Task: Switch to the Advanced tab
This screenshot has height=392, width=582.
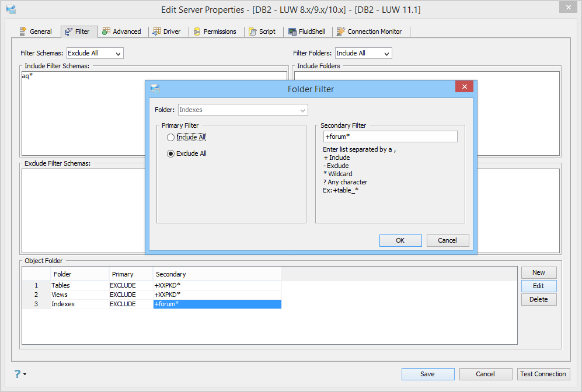Action: point(122,32)
